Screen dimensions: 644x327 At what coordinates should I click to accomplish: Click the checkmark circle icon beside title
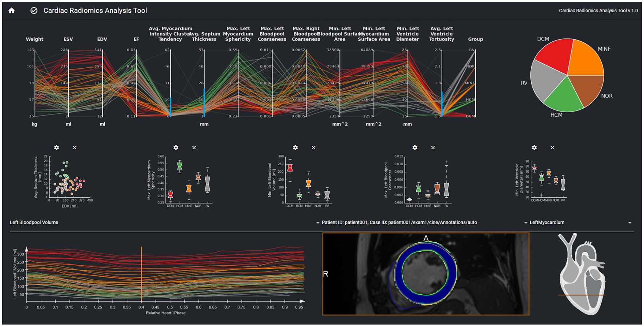(34, 11)
